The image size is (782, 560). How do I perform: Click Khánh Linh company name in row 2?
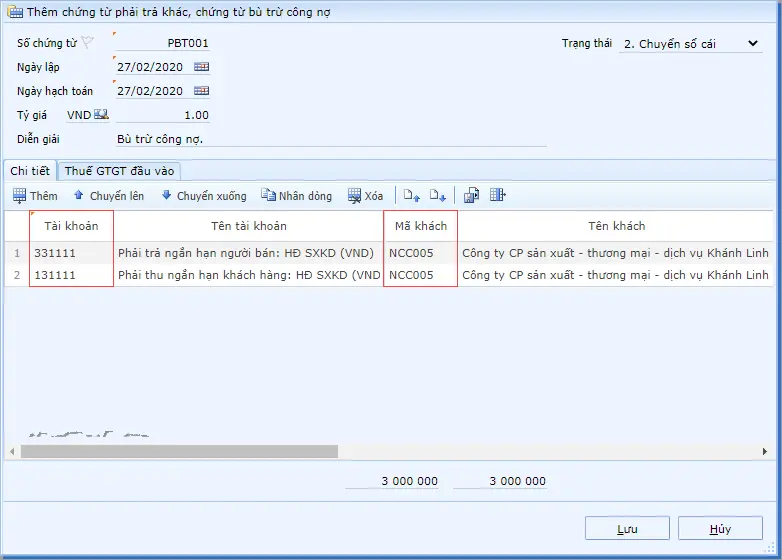tap(616, 275)
